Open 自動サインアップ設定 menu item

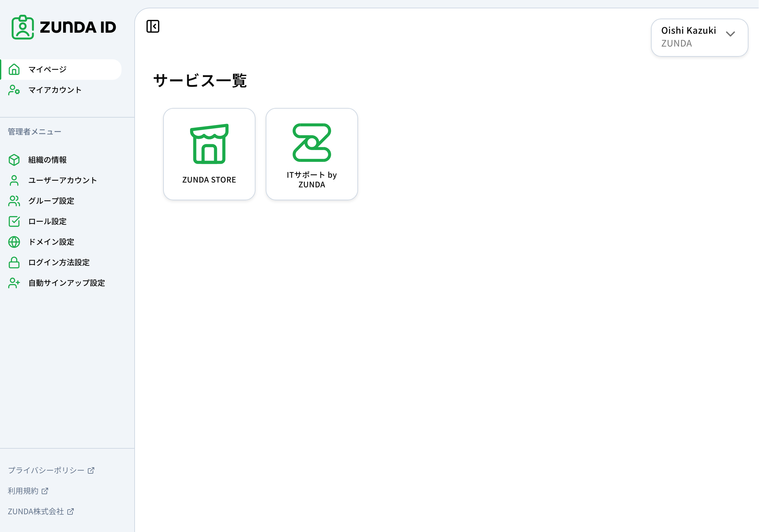(x=66, y=283)
